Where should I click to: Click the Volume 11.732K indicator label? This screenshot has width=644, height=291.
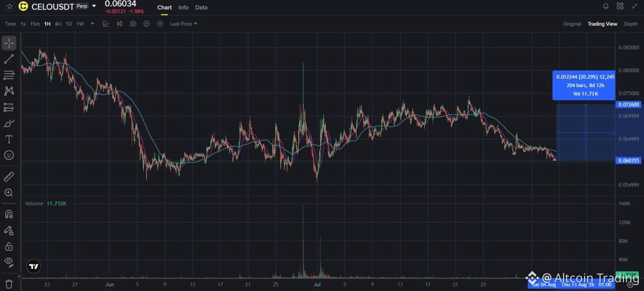(x=46, y=203)
